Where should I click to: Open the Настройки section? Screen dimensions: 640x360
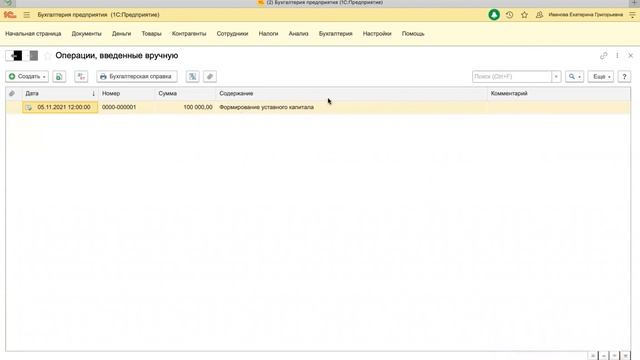[x=377, y=33]
